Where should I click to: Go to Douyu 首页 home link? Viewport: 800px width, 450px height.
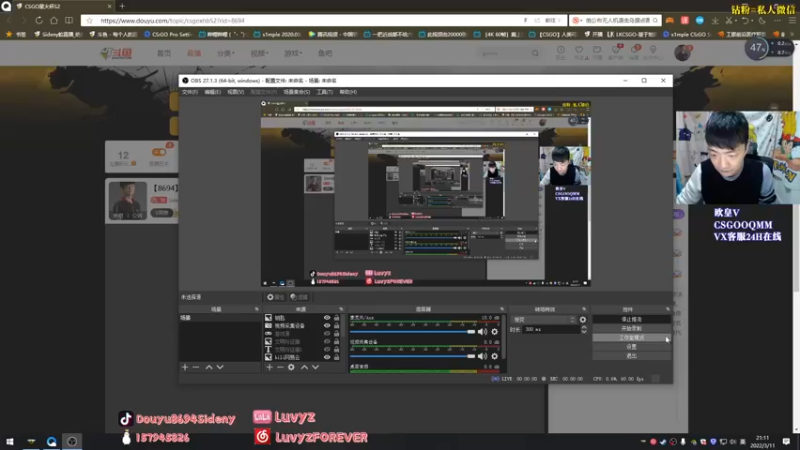coord(164,53)
